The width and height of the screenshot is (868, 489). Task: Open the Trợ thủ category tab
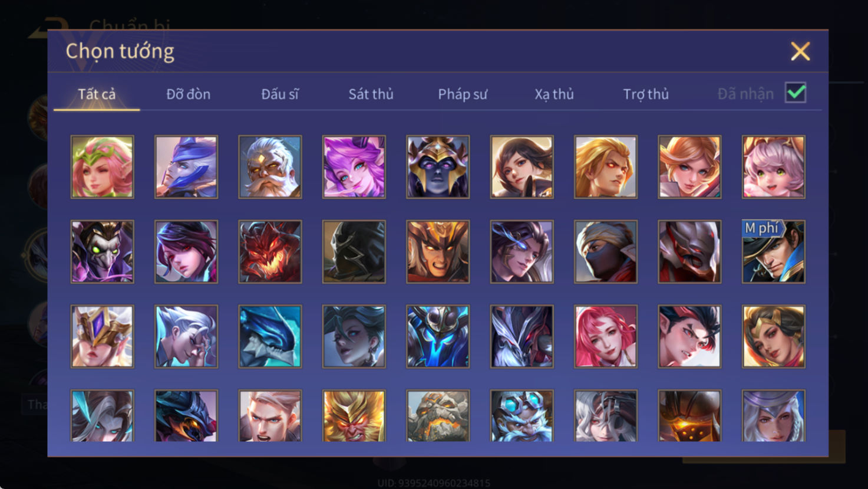tap(646, 94)
